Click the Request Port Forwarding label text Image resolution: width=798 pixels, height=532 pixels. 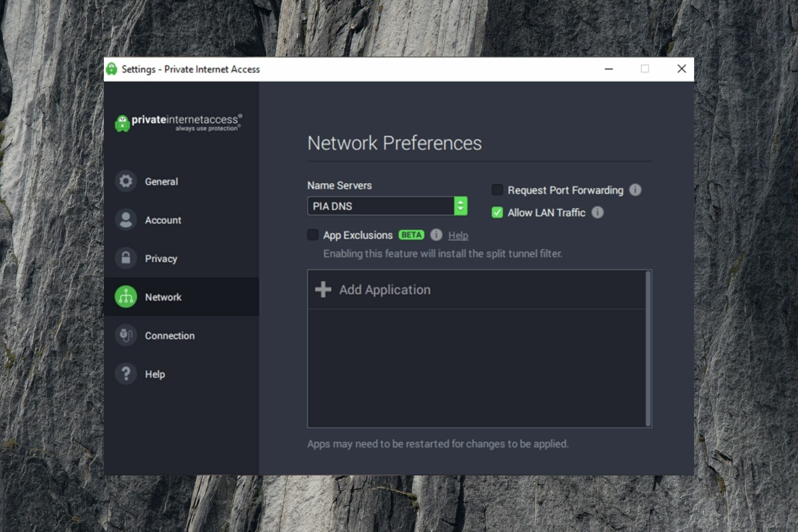(x=566, y=190)
